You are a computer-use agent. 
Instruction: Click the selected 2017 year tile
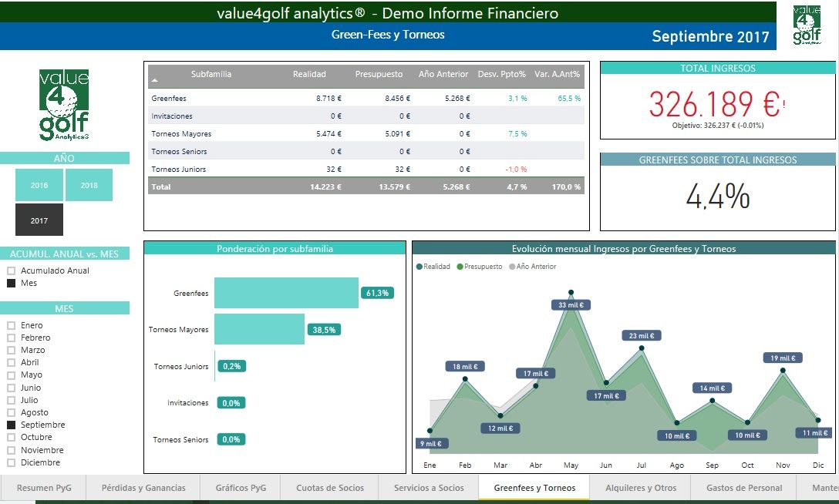pos(39,220)
